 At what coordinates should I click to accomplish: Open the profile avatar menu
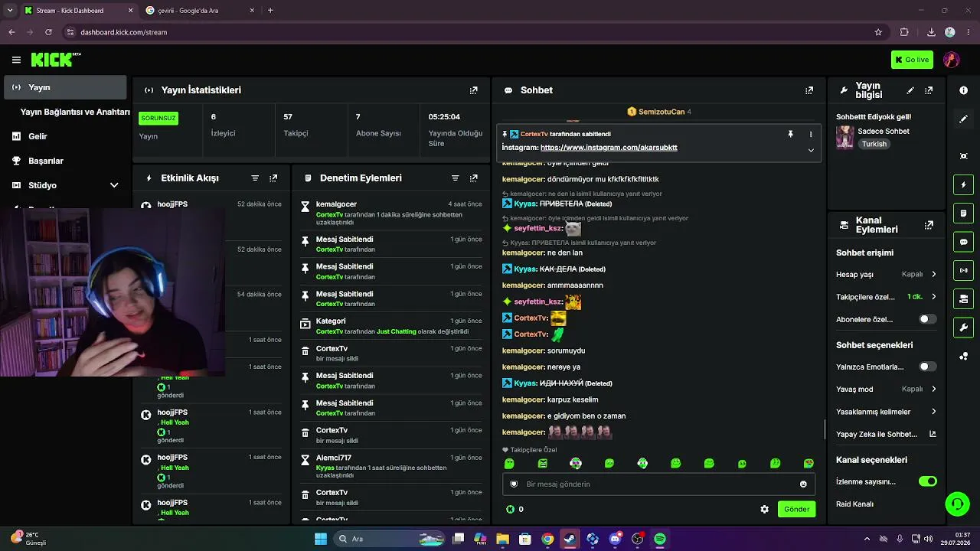pyautogui.click(x=951, y=60)
